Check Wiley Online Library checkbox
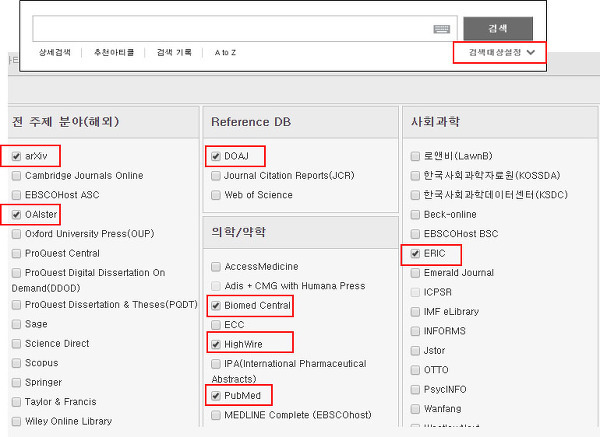 [16, 421]
